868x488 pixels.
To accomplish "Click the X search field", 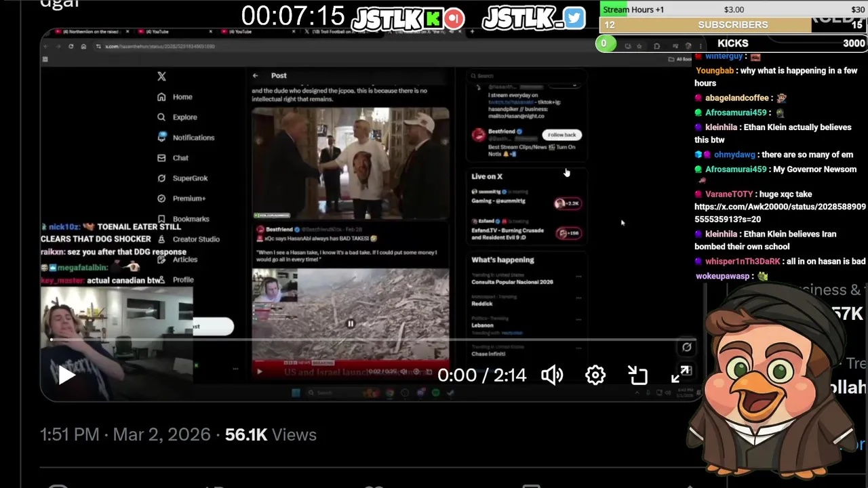I will 526,76.
